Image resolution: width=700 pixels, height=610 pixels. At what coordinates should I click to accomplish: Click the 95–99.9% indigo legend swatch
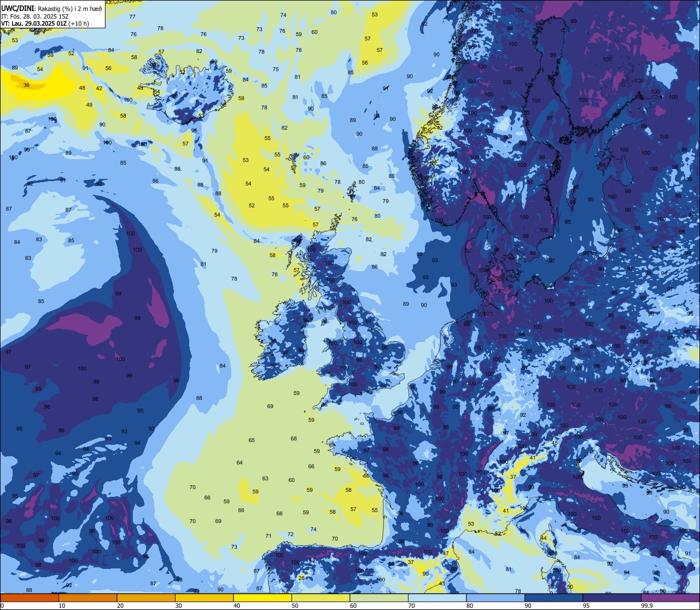612,597
